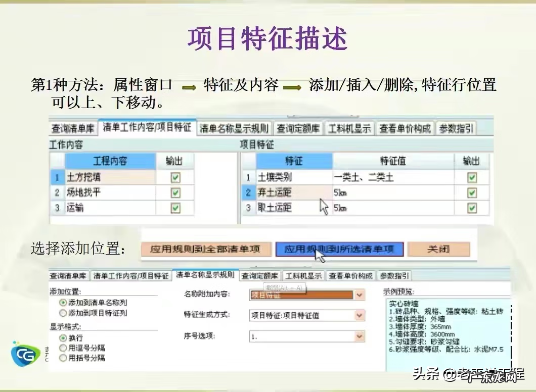The height and width of the screenshot is (392, 536).
Task: Open the 名称附加内容 dropdown
Action: [360, 295]
